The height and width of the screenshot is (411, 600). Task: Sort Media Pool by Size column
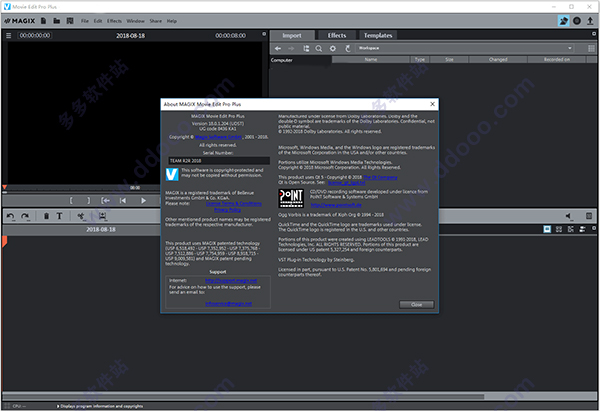point(449,59)
